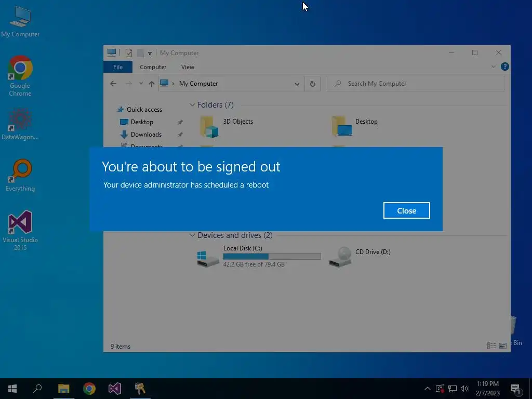Launch Google Chrome from the desktop
The width and height of the screenshot is (532, 399).
pos(20,76)
